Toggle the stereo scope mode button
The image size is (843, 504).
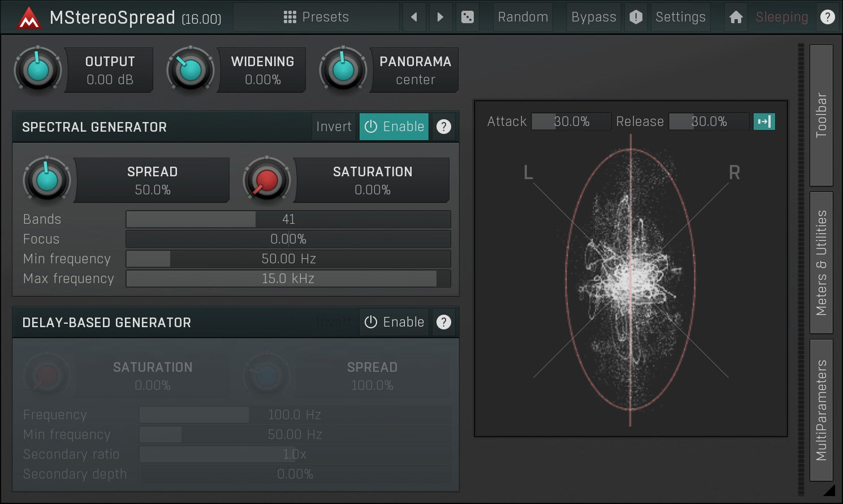[764, 121]
